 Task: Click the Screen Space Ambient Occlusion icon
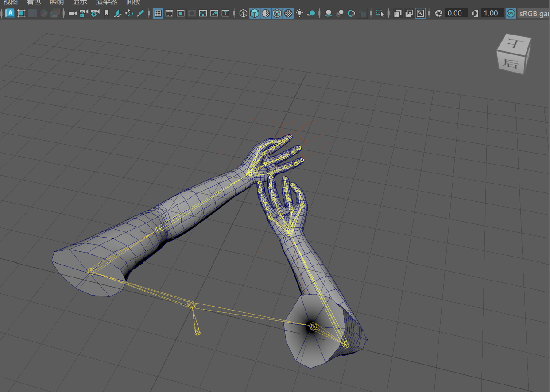329,13
